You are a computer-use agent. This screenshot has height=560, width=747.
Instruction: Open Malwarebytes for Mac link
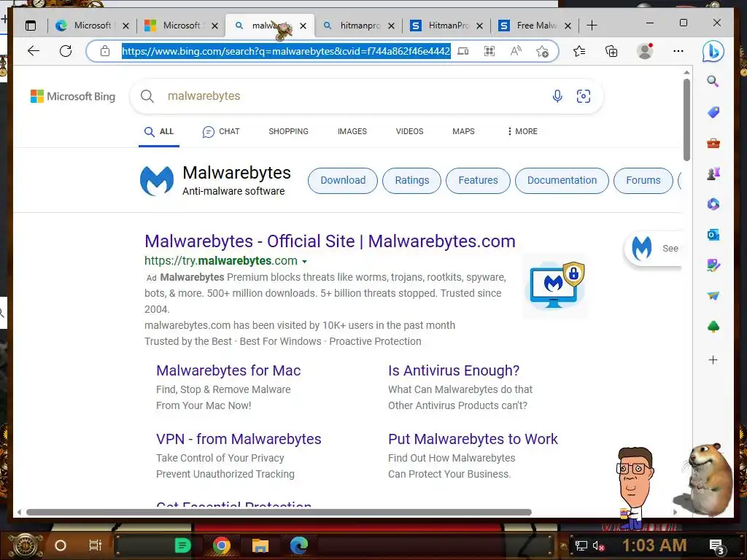pyautogui.click(x=228, y=370)
